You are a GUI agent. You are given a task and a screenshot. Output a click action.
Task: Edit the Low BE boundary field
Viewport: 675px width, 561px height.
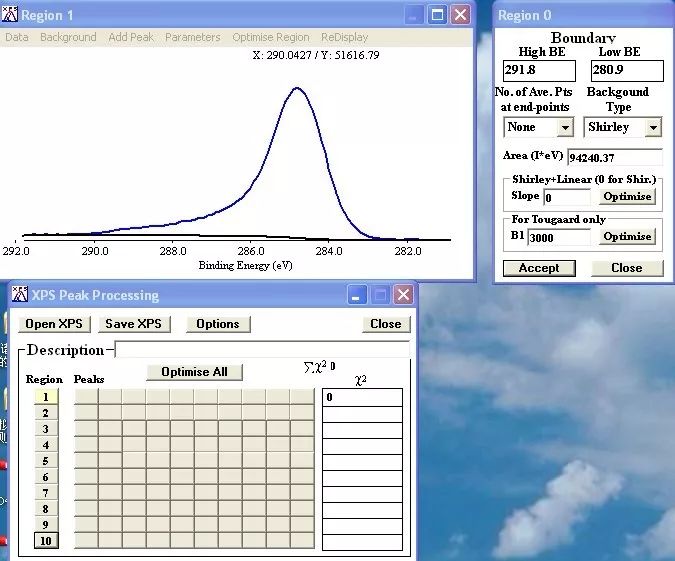pyautogui.click(x=627, y=71)
